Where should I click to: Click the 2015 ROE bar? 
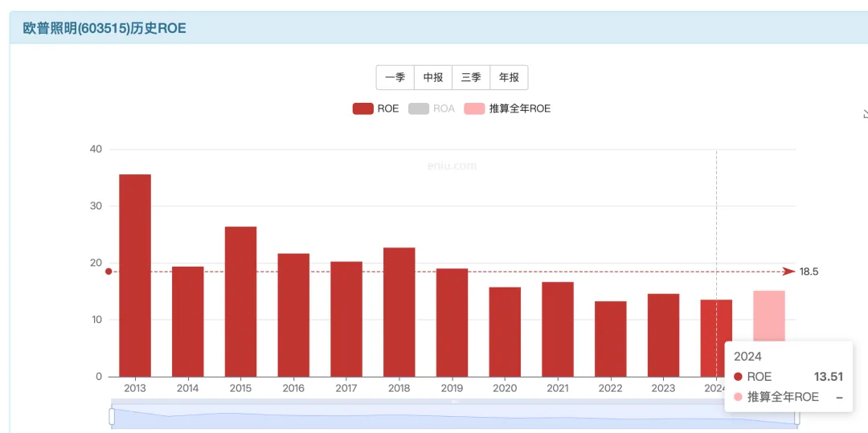241,301
